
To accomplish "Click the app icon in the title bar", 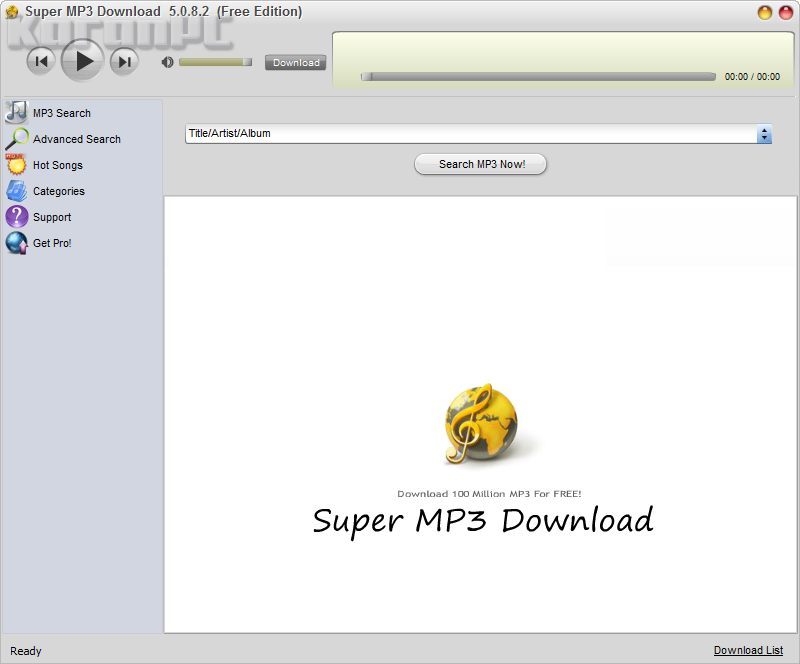I will point(12,11).
